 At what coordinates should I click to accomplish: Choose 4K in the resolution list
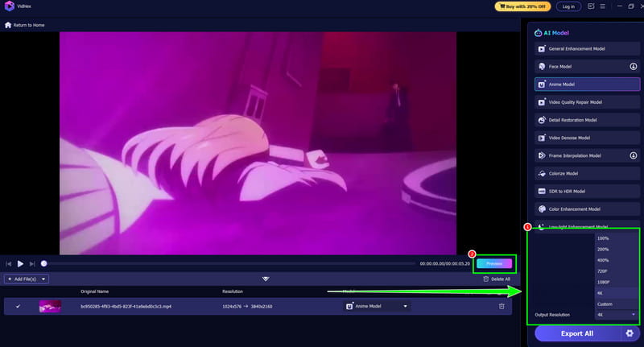click(617, 293)
